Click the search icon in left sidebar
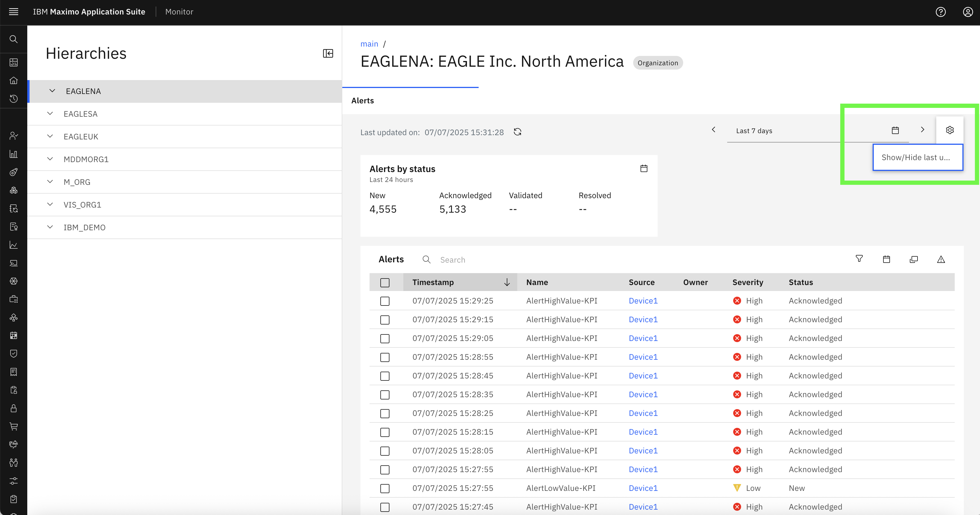The width and height of the screenshot is (980, 515). tap(14, 39)
